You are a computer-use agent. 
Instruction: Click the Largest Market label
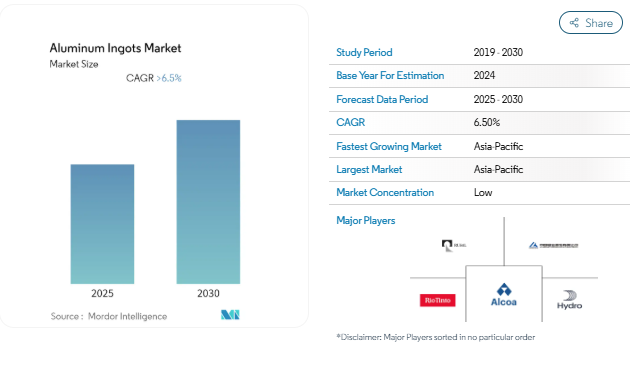pyautogui.click(x=369, y=170)
